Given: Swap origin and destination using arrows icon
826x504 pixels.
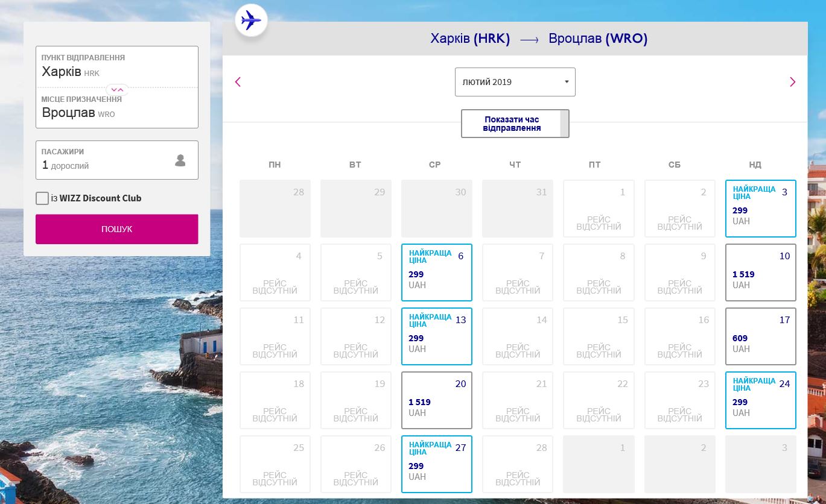Looking at the screenshot, I should 117,90.
